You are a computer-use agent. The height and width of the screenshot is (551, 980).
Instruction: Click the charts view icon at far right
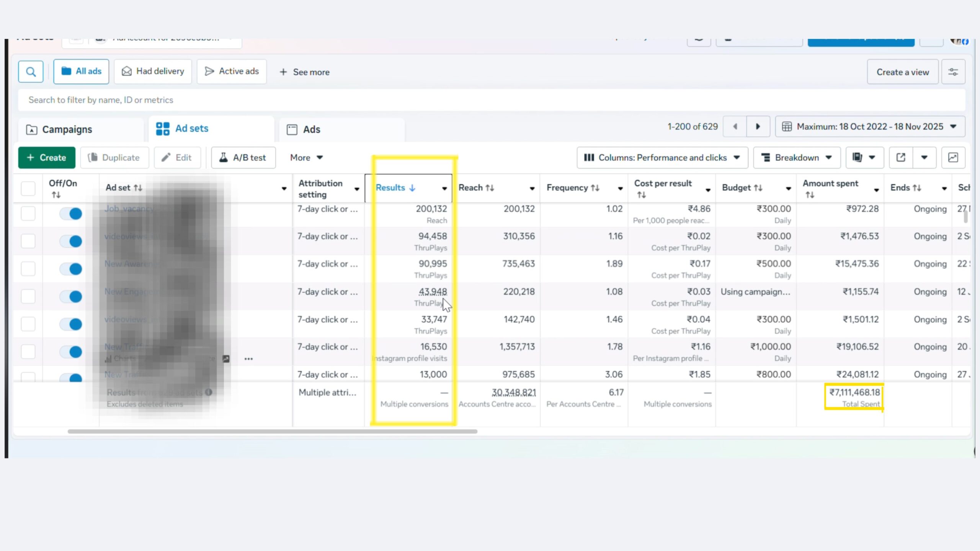point(953,158)
